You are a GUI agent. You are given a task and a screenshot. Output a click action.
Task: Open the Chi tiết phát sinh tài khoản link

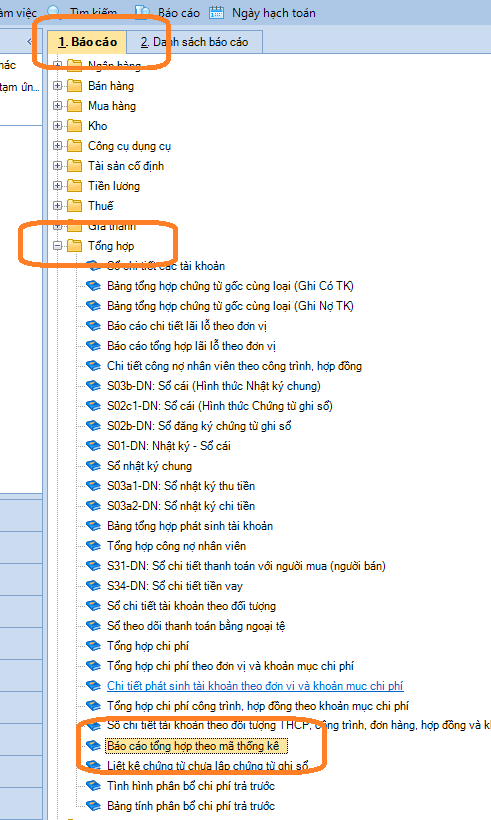click(255, 686)
